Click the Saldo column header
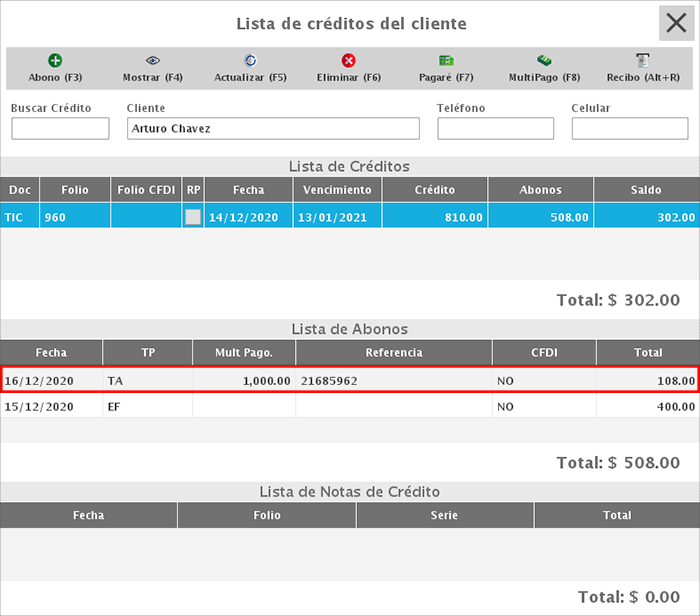Image resolution: width=700 pixels, height=616 pixels. [646, 190]
